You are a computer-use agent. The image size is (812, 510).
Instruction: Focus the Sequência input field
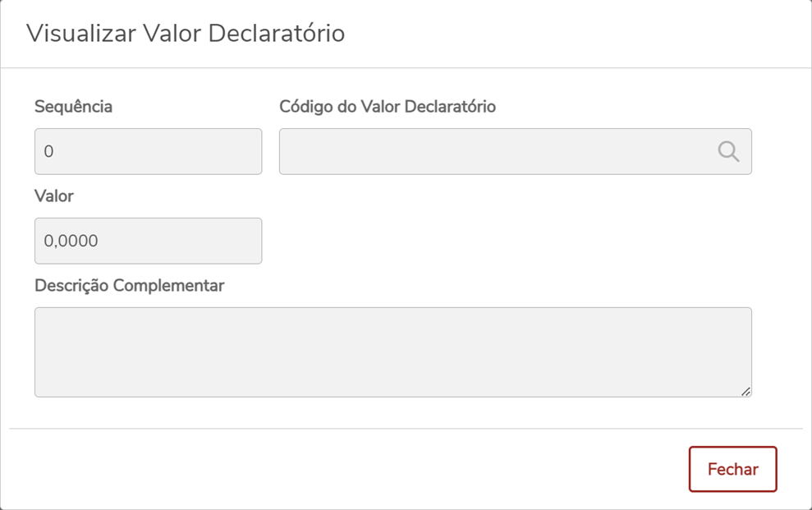click(x=148, y=151)
